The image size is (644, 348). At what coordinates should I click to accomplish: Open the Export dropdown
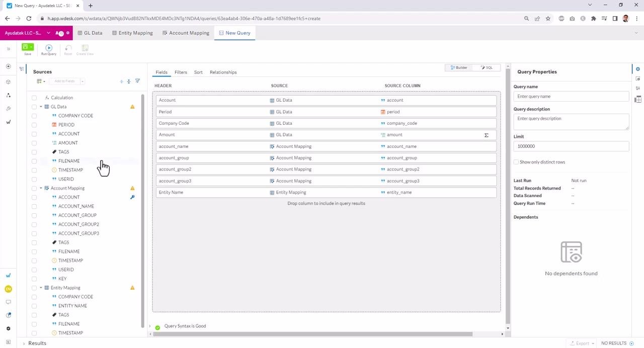click(582, 343)
